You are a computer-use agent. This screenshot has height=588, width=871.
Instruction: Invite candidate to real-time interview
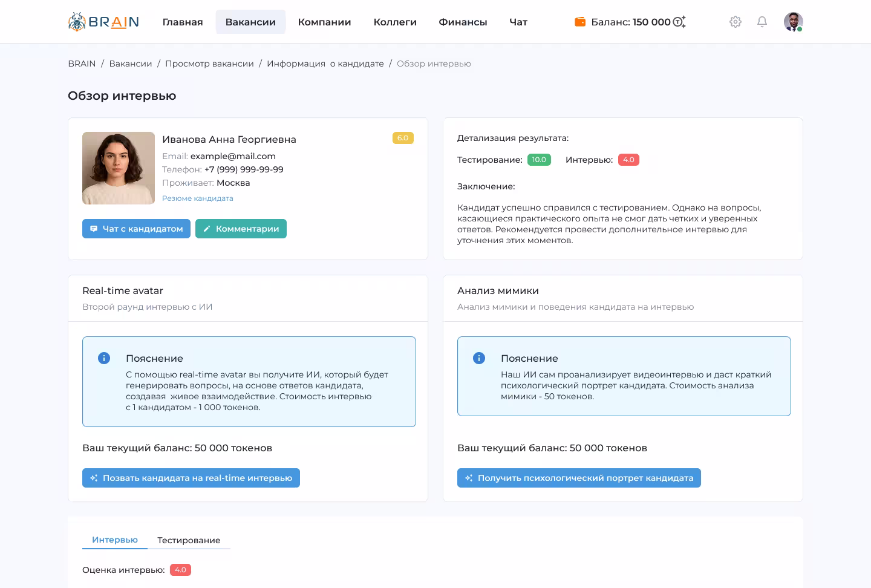191,478
